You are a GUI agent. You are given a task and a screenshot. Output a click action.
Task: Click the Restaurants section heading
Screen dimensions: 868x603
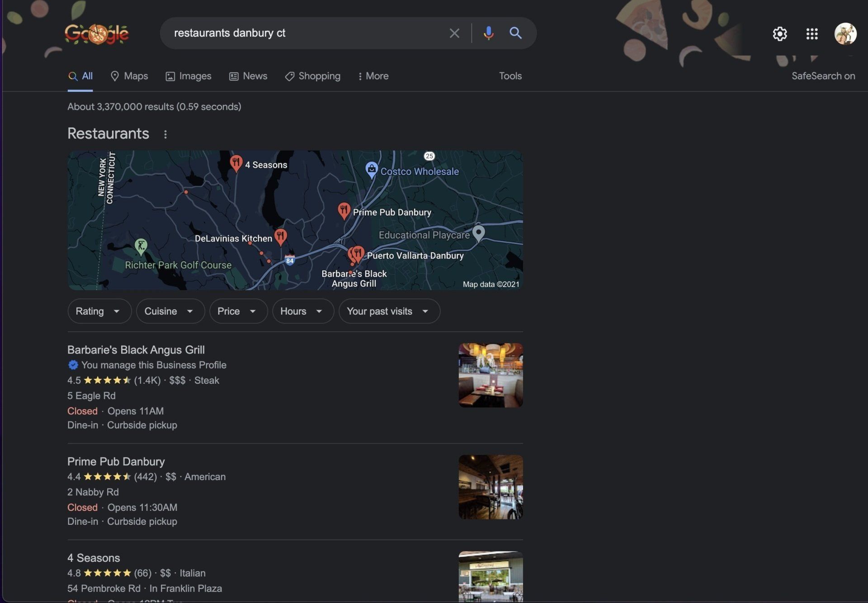pyautogui.click(x=108, y=133)
